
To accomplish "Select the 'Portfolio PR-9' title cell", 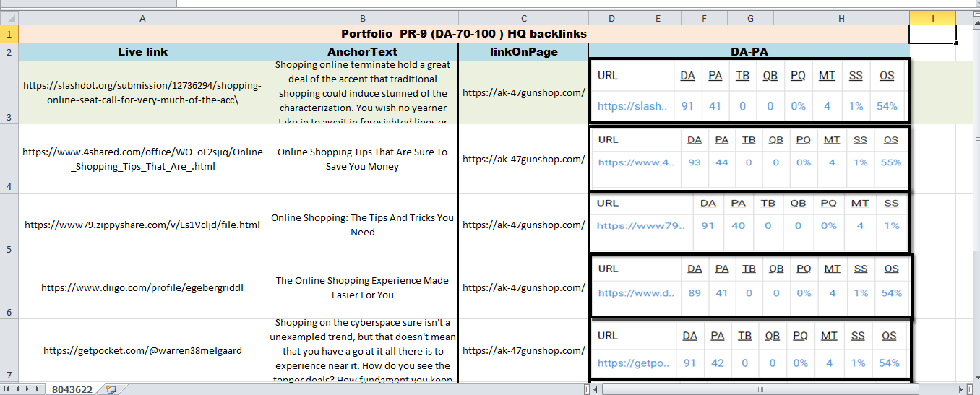I will [463, 34].
